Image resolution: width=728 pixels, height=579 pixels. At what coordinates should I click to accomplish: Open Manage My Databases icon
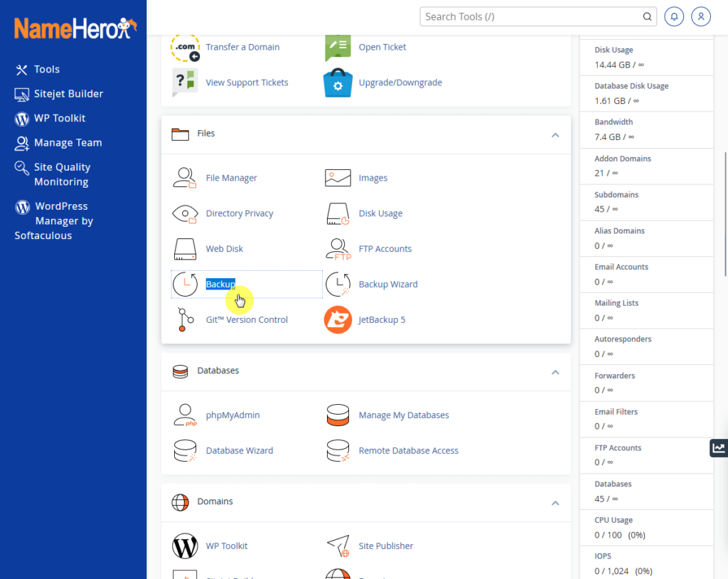coord(338,415)
